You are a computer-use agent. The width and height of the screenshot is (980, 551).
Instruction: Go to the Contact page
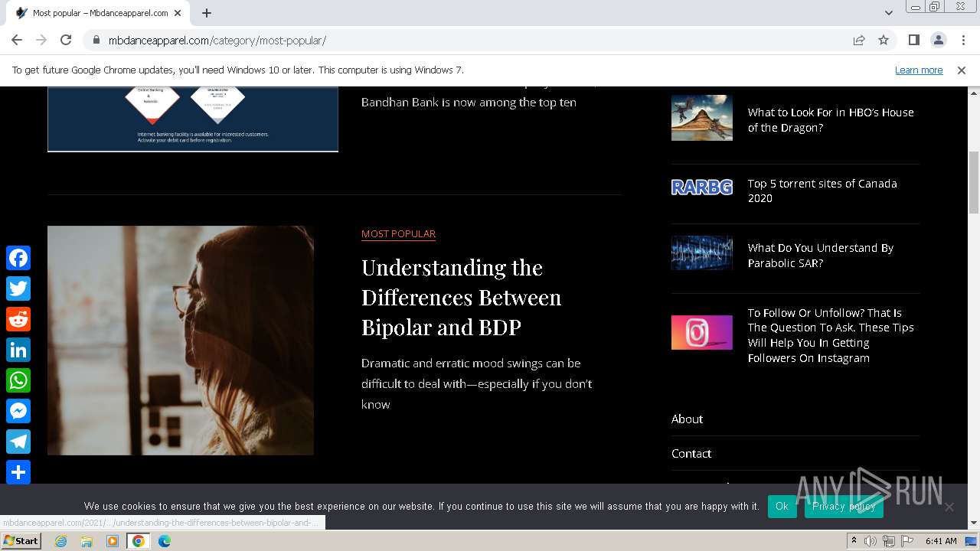pyautogui.click(x=691, y=453)
